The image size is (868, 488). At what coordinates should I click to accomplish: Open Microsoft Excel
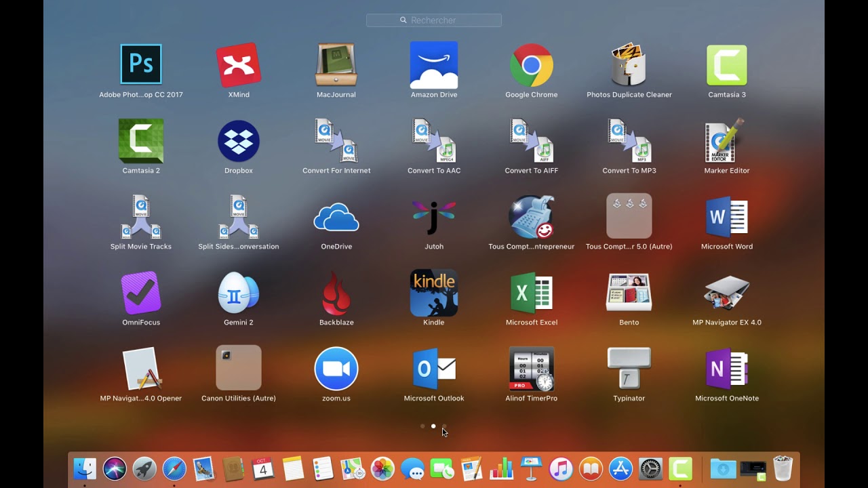[532, 292]
